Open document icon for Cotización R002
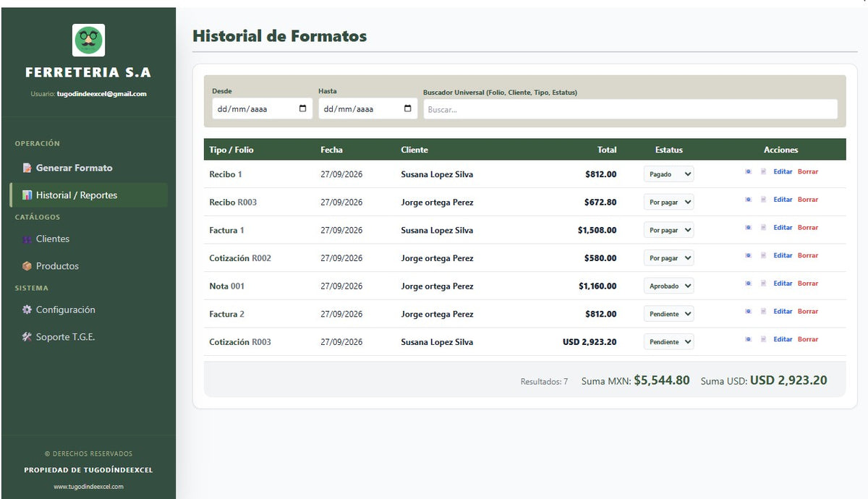 point(763,255)
